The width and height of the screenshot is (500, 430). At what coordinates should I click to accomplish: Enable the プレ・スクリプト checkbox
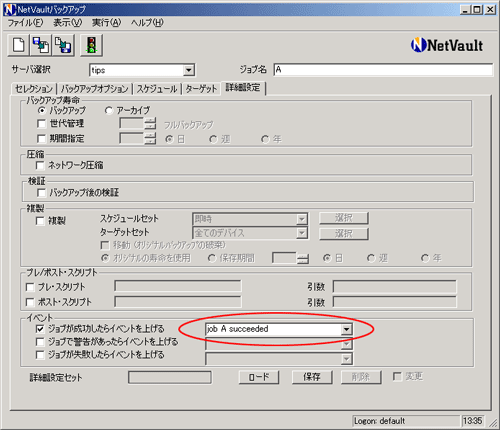[30, 287]
